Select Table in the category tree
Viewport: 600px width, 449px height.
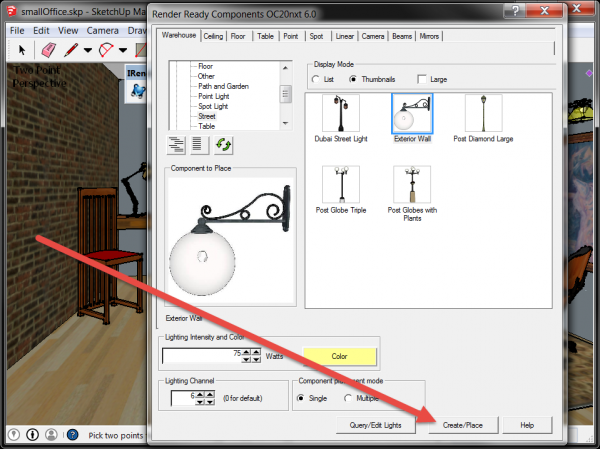click(207, 126)
